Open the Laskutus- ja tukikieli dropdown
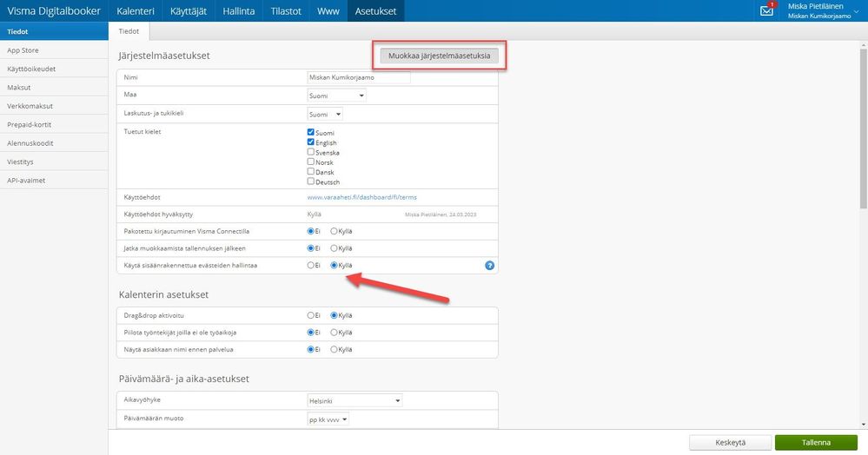The image size is (868, 455). click(x=325, y=114)
